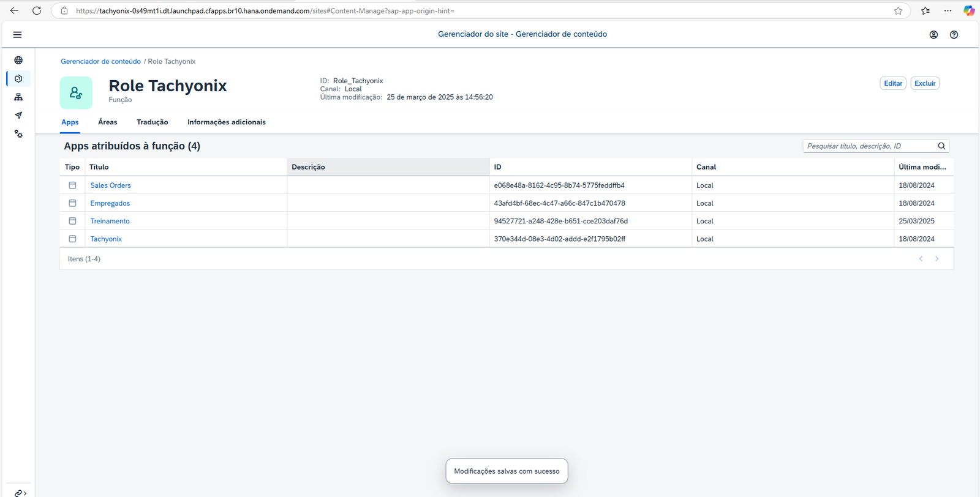Screen dimensions: 980x497
Task: Click the type icon of Tachyonix row
Action: pos(72,238)
